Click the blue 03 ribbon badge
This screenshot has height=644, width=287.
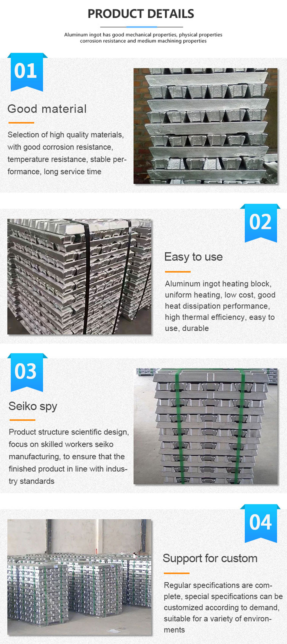tap(27, 372)
